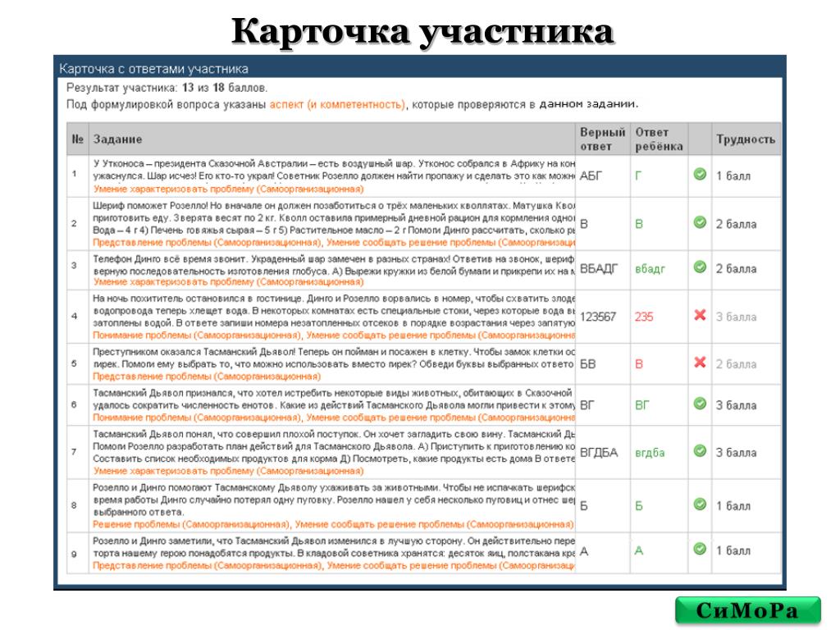840x630 pixels.
Task: Click difficulty '1 балл' in row 9
Action: [x=733, y=550]
